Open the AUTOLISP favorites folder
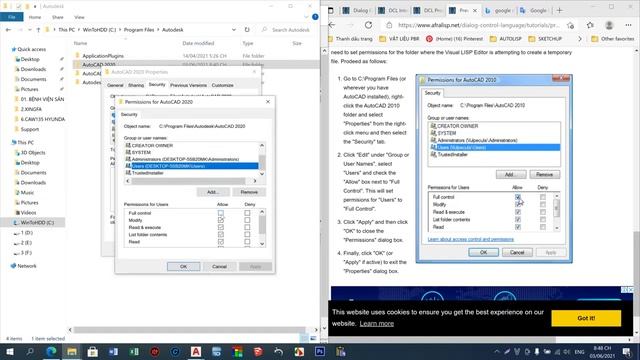 (506, 39)
